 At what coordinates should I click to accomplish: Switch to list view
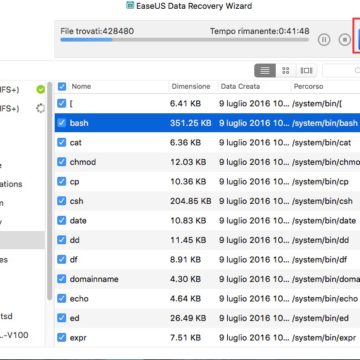click(x=265, y=70)
